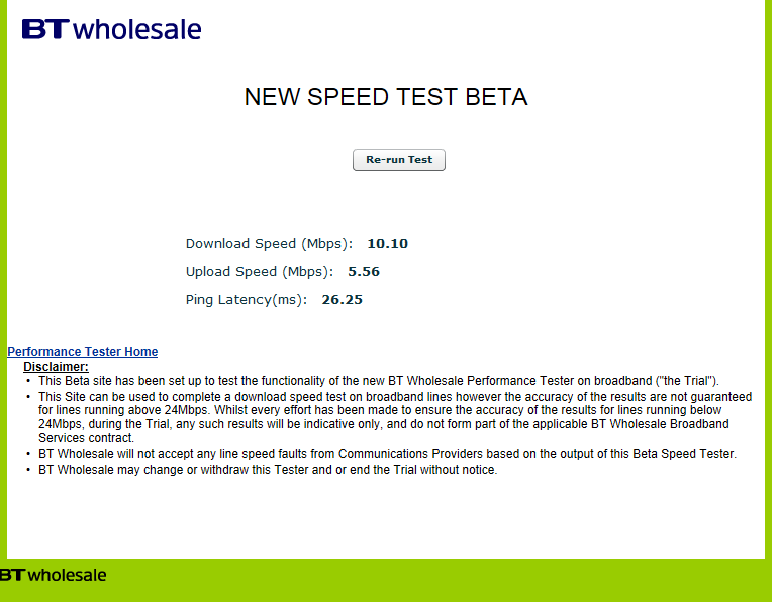Open the Performance Tester Home link
The image size is (772, 602).
(83, 351)
